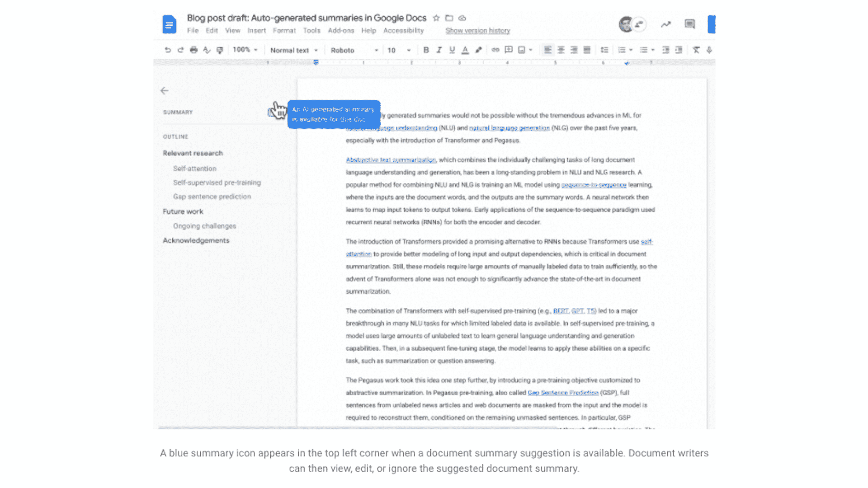Open line spacing options
868x488 pixels.
point(604,50)
